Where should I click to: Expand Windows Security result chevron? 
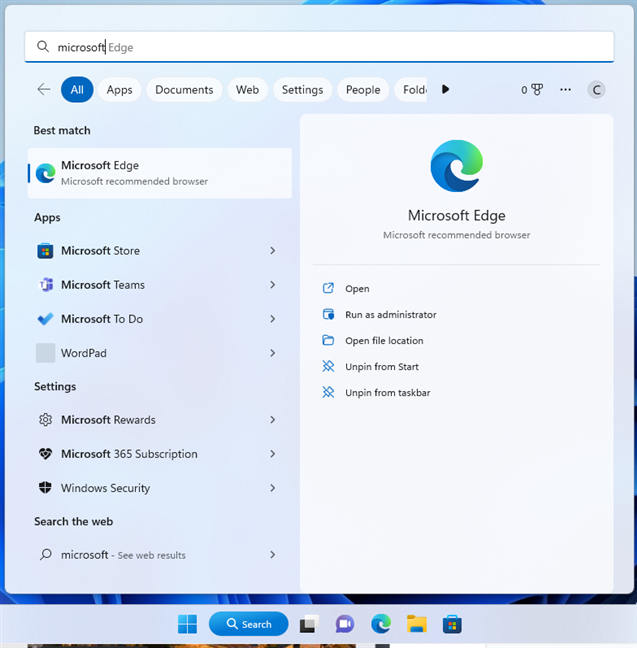point(272,488)
